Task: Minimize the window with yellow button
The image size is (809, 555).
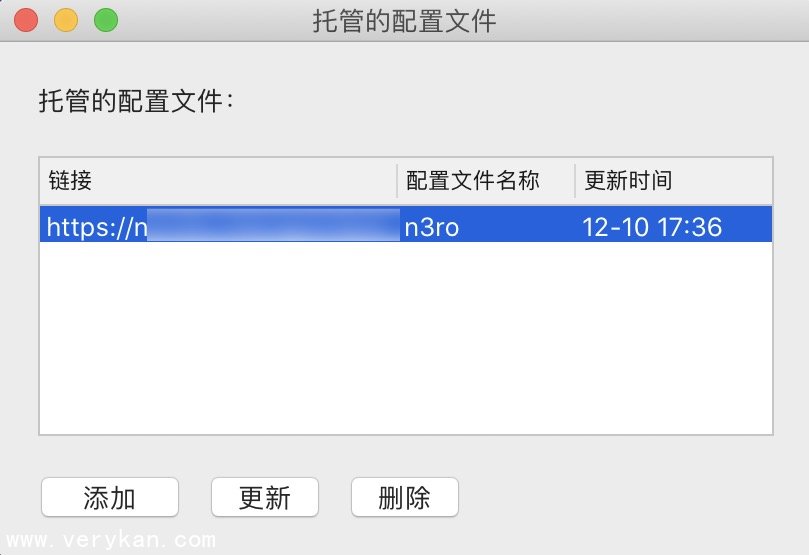Action: [x=66, y=20]
